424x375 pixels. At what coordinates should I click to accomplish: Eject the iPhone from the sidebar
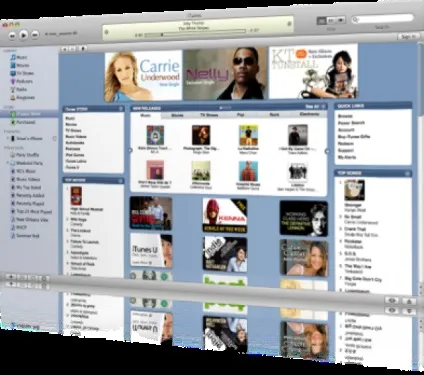click(54, 138)
